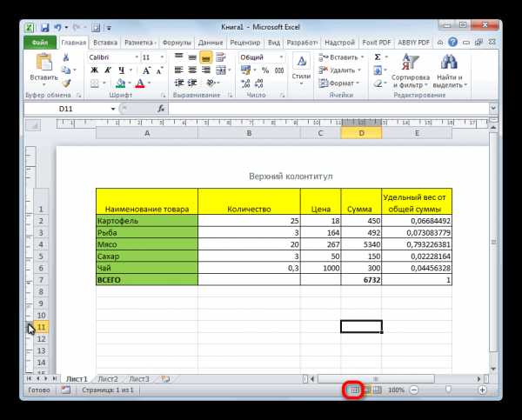522x420 pixels.
Task: Open the Calibri font name dropdown
Action: 137,57
